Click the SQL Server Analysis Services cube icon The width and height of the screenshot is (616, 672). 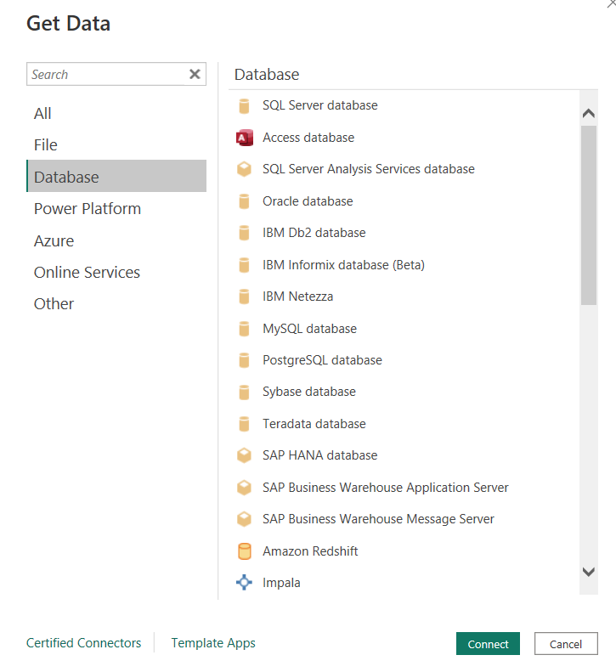[245, 169]
